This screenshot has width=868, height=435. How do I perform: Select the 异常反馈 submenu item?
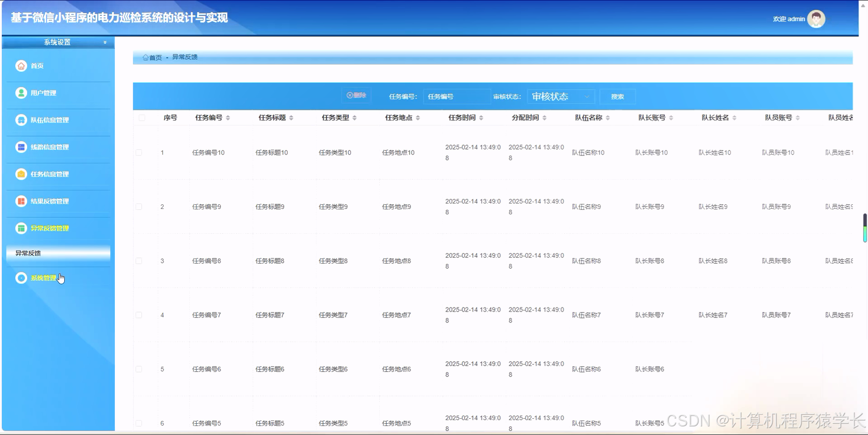[x=58, y=253]
